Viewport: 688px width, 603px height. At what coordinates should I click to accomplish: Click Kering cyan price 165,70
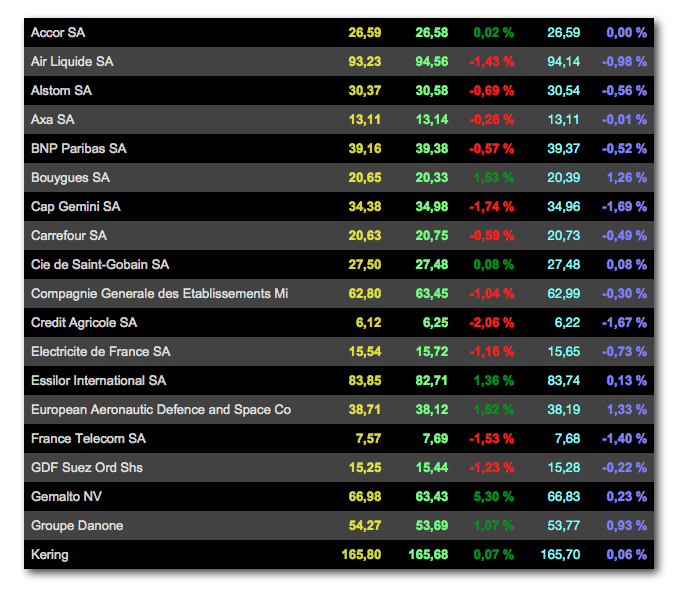click(x=560, y=554)
